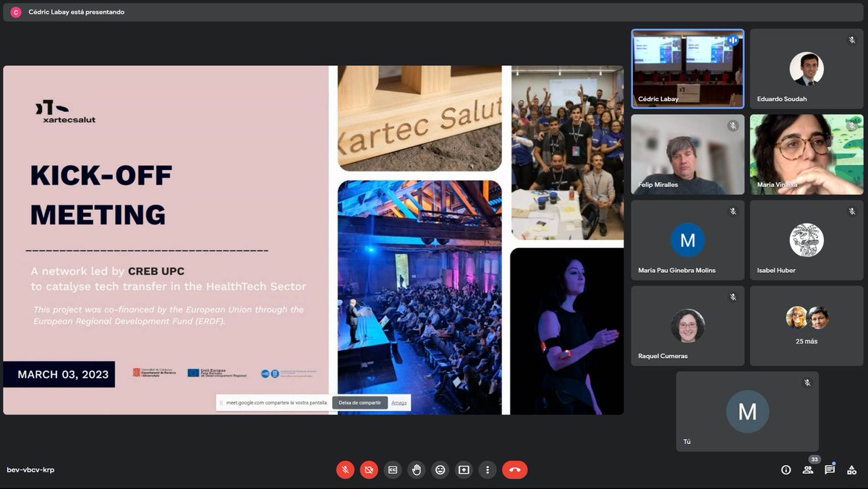Screen dimensions: 868x489
Task: Click the cheering group photo
Action: point(568,153)
